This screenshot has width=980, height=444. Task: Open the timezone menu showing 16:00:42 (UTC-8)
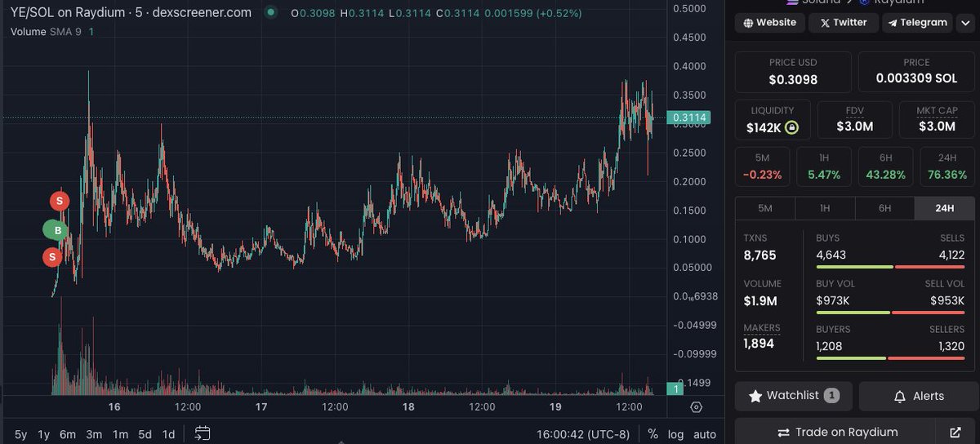(x=585, y=433)
